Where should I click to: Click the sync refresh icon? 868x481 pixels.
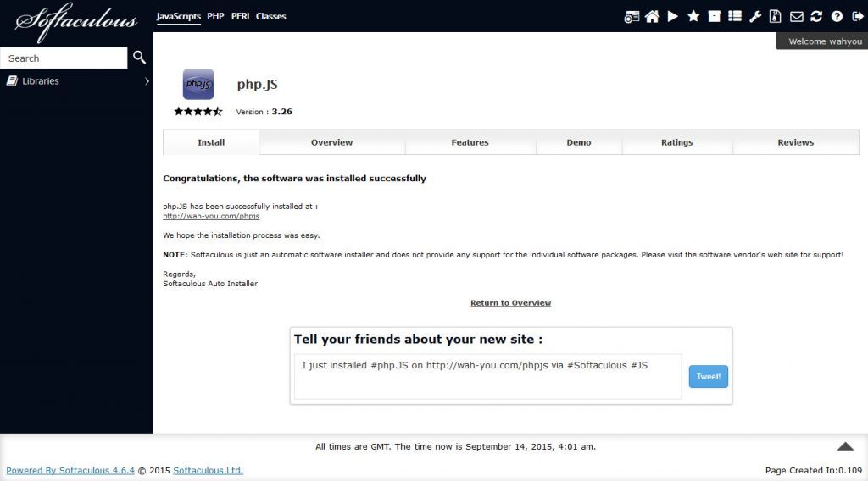click(816, 16)
